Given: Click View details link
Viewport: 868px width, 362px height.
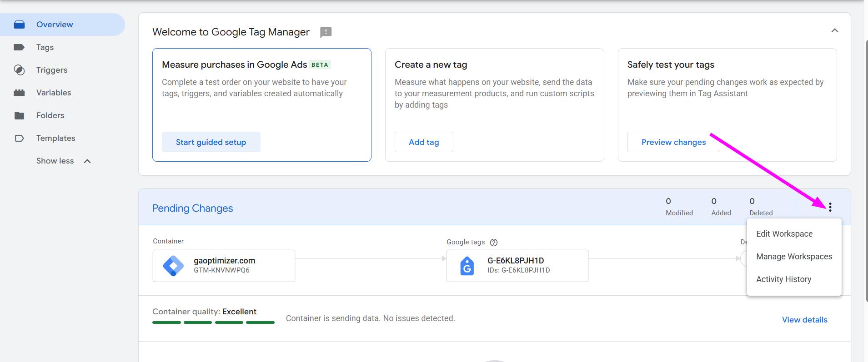Looking at the screenshot, I should point(804,320).
